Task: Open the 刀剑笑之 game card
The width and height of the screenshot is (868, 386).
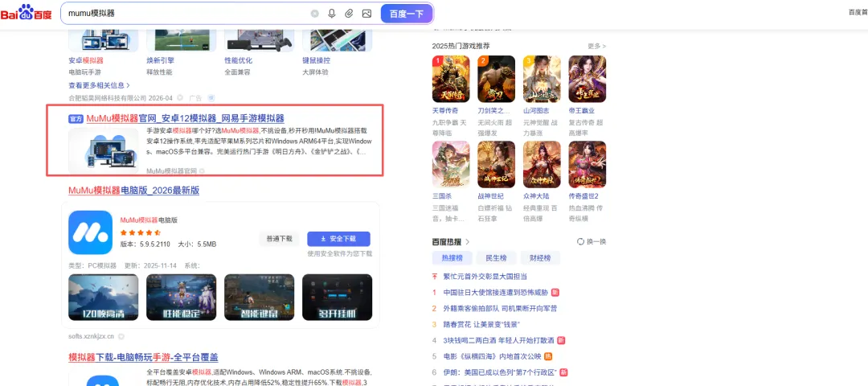Action: pos(497,79)
